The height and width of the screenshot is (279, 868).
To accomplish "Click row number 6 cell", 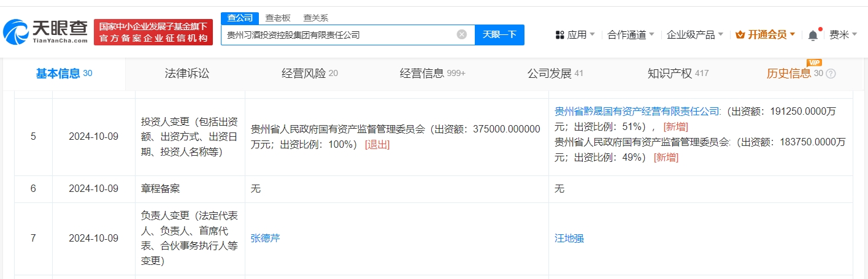I will pyautogui.click(x=33, y=189).
